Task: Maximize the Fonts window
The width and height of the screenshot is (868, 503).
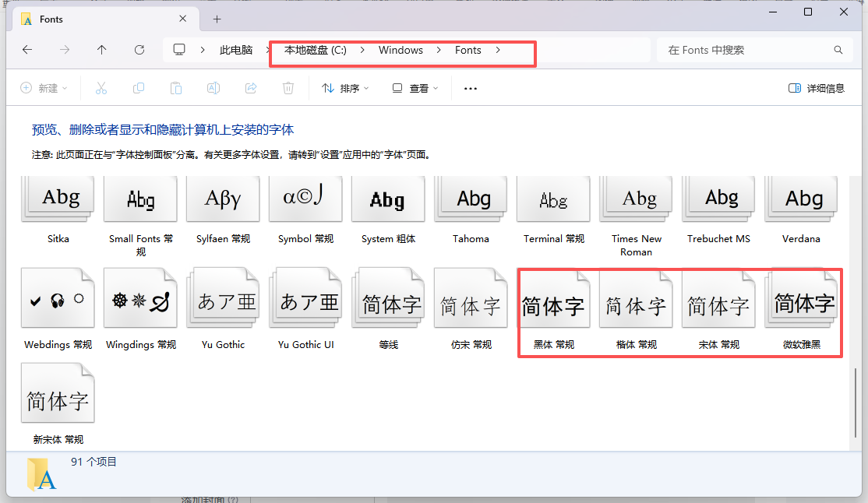Action: tap(808, 12)
